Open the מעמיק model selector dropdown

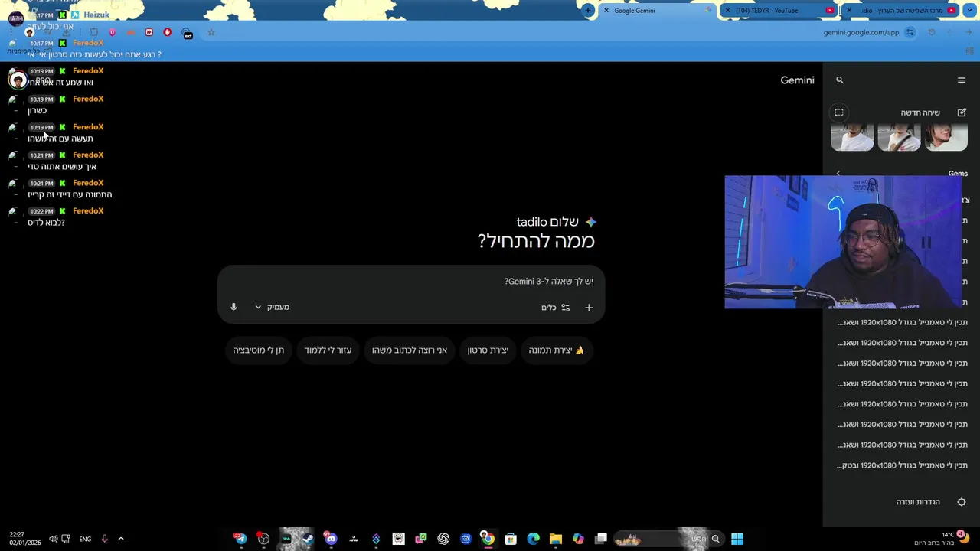[x=272, y=308]
